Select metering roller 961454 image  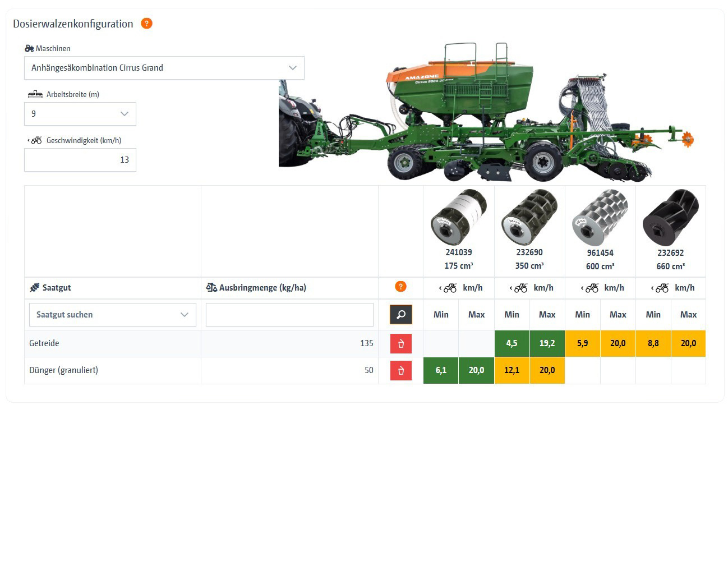[600, 217]
